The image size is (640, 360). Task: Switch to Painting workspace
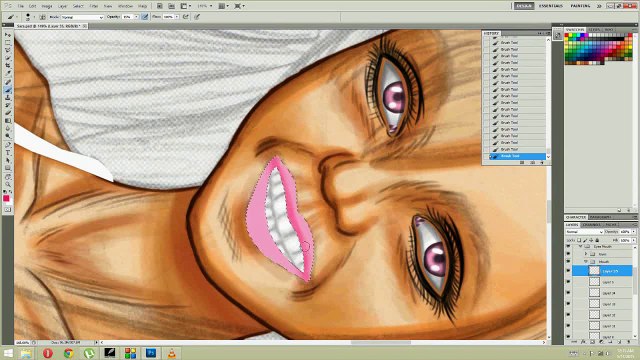[580, 6]
